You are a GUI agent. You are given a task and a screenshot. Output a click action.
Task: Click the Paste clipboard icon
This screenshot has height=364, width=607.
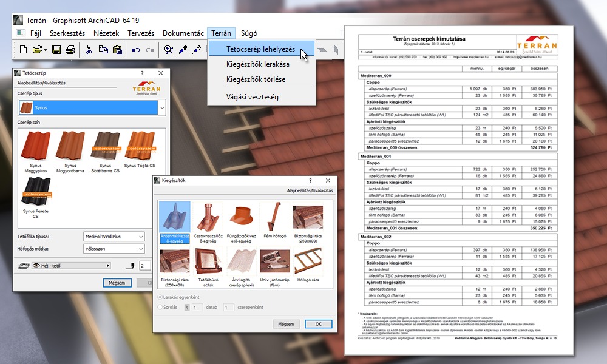[117, 50]
